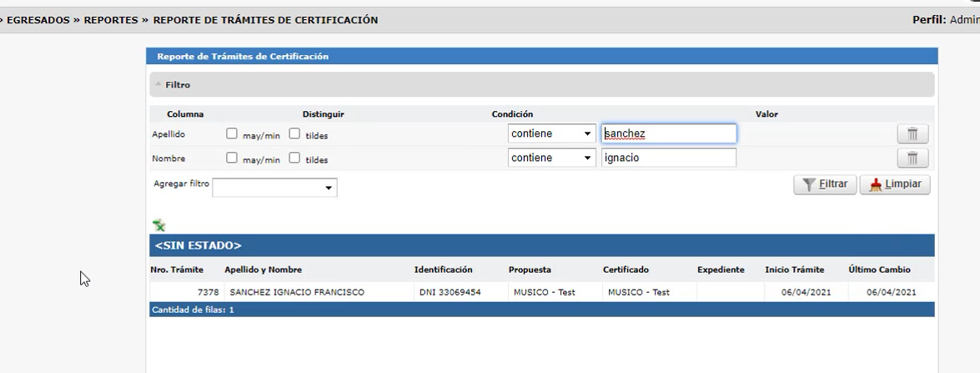Enable tildes checkbox for Apellido
This screenshot has height=373, width=980.
[x=294, y=134]
